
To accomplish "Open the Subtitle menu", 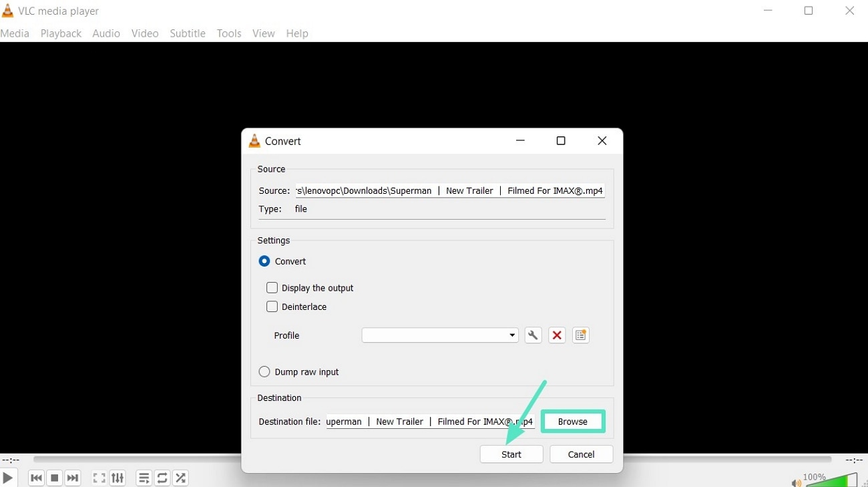I will [x=188, y=33].
